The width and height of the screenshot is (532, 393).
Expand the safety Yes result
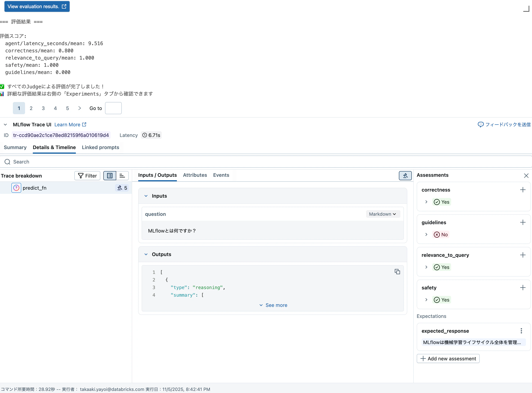(426, 300)
